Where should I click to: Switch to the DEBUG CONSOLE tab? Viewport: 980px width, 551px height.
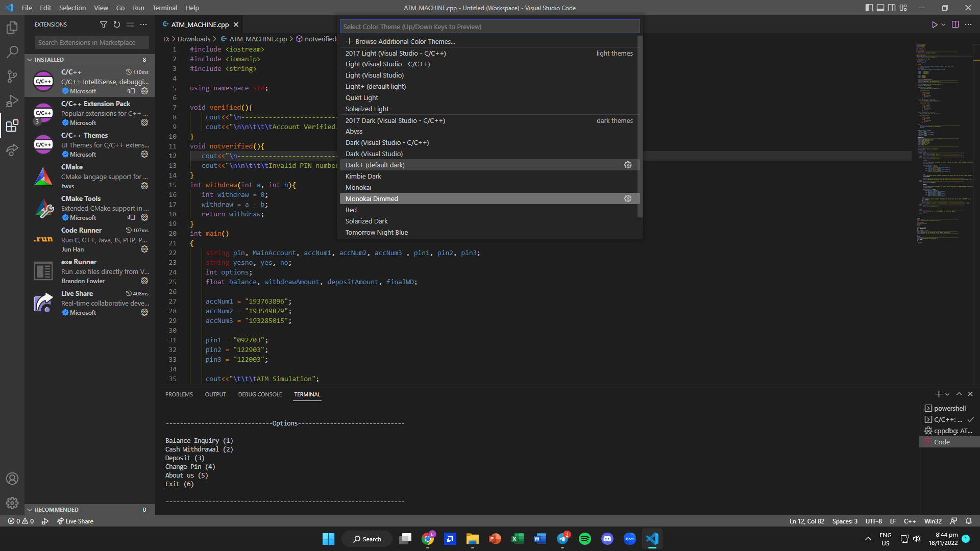260,394
